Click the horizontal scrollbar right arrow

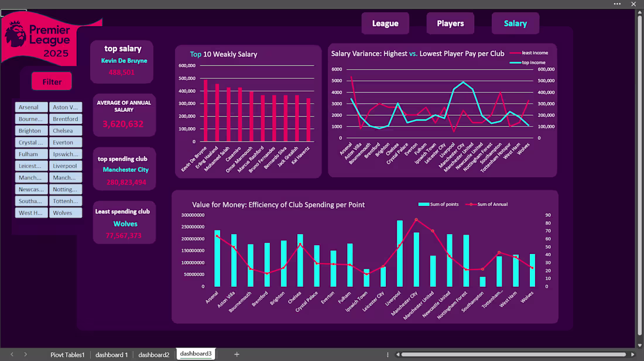(x=632, y=355)
